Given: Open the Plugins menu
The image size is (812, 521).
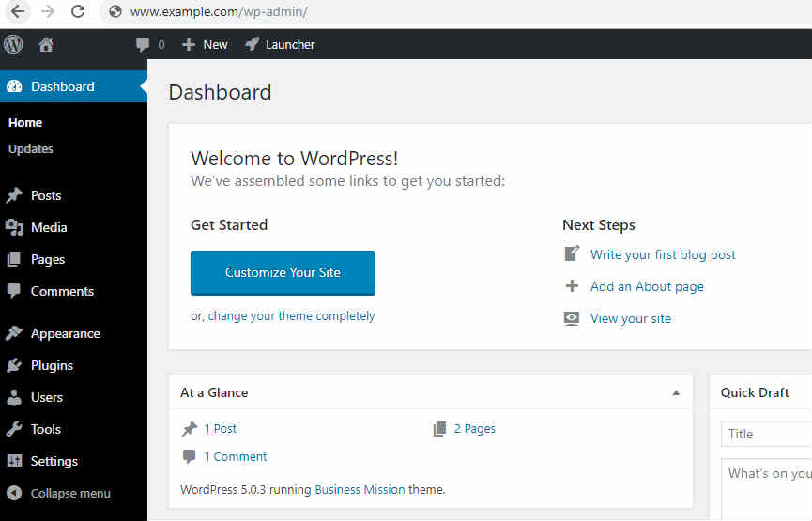Looking at the screenshot, I should [52, 365].
